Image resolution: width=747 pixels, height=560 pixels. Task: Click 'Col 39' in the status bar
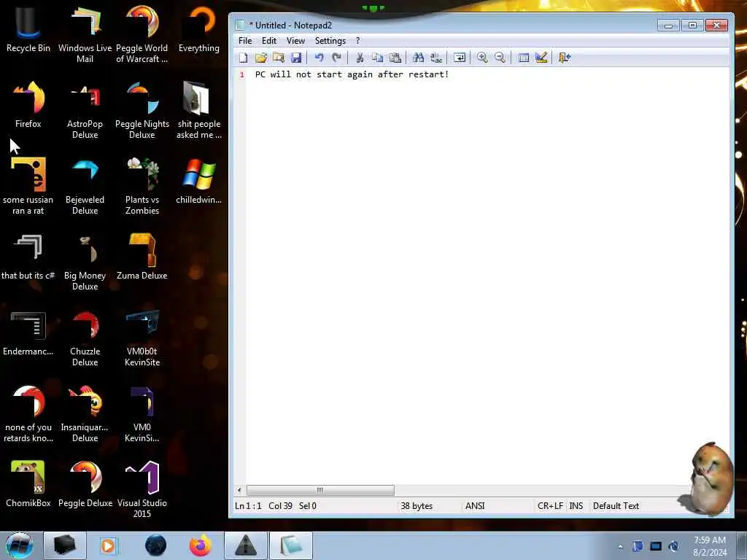coord(280,506)
